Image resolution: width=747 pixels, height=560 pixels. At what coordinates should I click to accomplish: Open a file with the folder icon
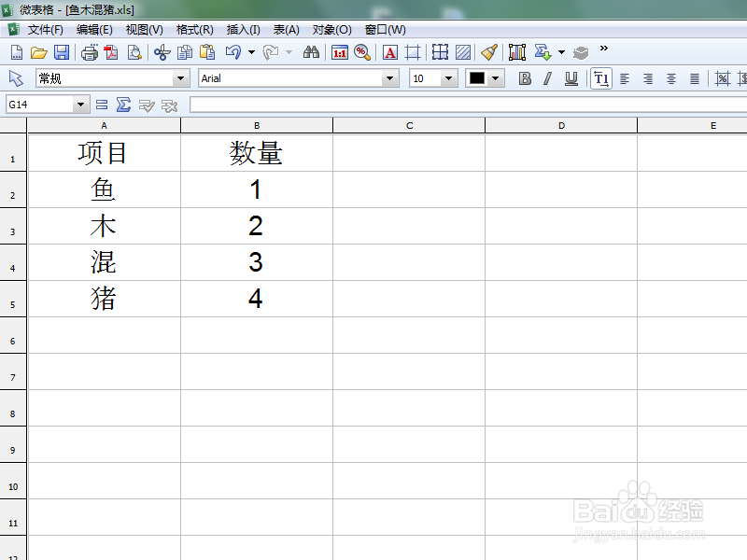[x=39, y=52]
